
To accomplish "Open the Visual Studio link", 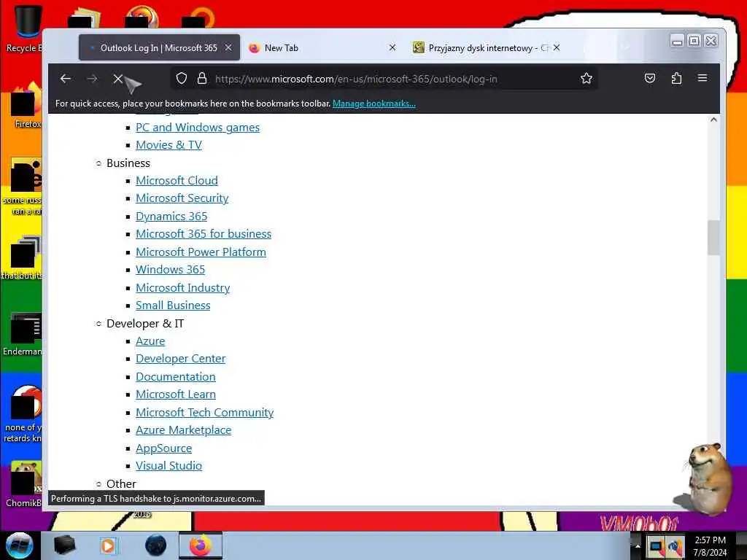I will [169, 466].
